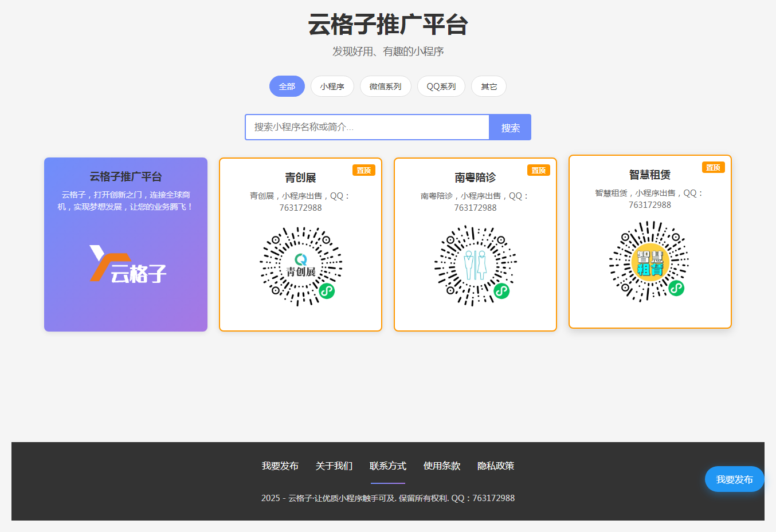The image size is (776, 532).
Task: Select the 全部 filter
Action: click(x=287, y=86)
